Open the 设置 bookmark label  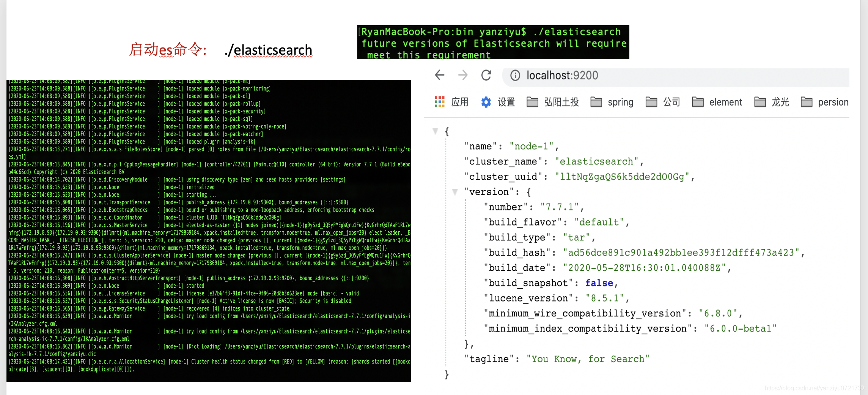(x=506, y=102)
